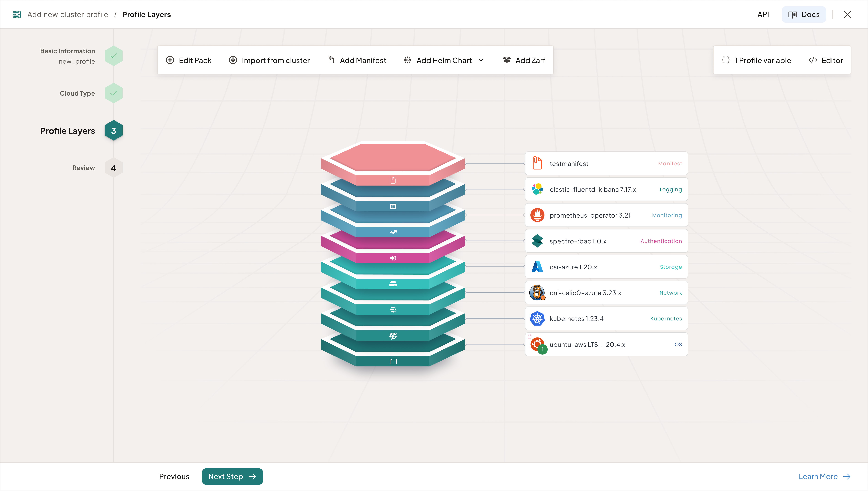Click Import from cluster
The height and width of the screenshot is (491, 868).
pyautogui.click(x=269, y=60)
